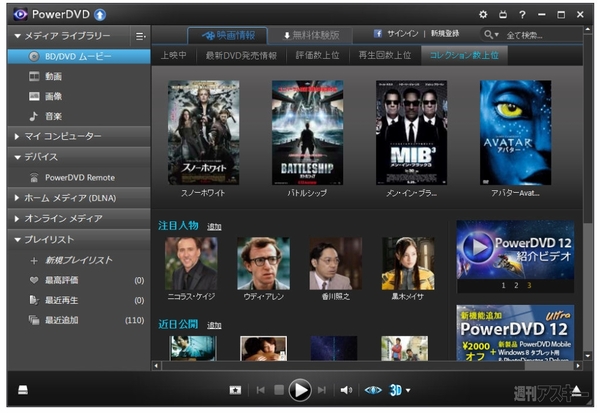Click the 新規登録 link
600x413 pixels.
click(x=445, y=34)
